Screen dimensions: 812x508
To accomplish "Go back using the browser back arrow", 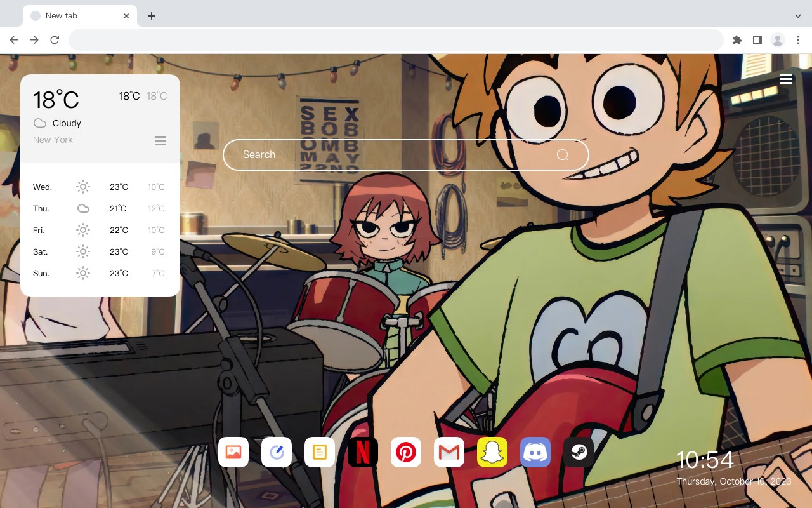I will (x=14, y=40).
